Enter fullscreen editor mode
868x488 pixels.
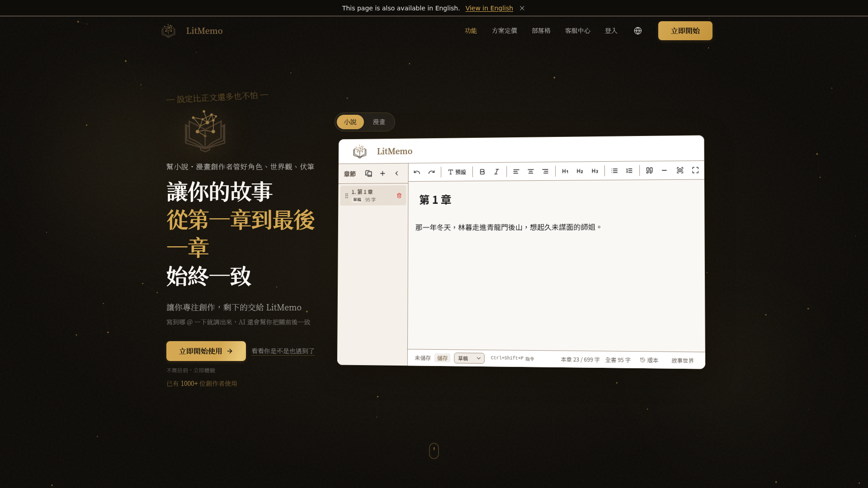(695, 170)
